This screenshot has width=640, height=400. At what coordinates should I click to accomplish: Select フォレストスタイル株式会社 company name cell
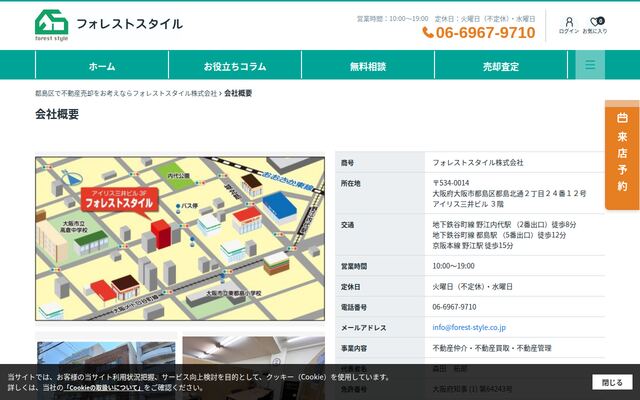478,162
